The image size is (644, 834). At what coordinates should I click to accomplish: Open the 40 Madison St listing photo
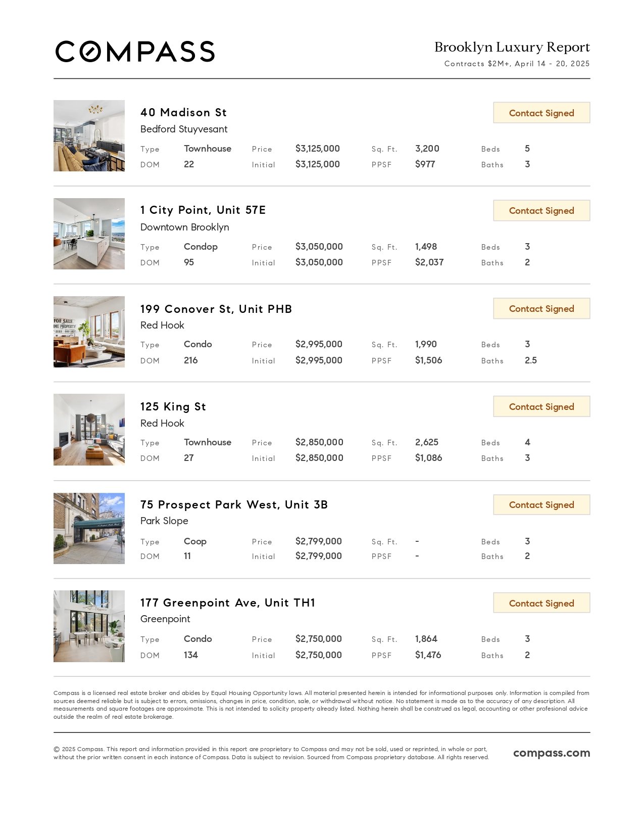click(89, 135)
